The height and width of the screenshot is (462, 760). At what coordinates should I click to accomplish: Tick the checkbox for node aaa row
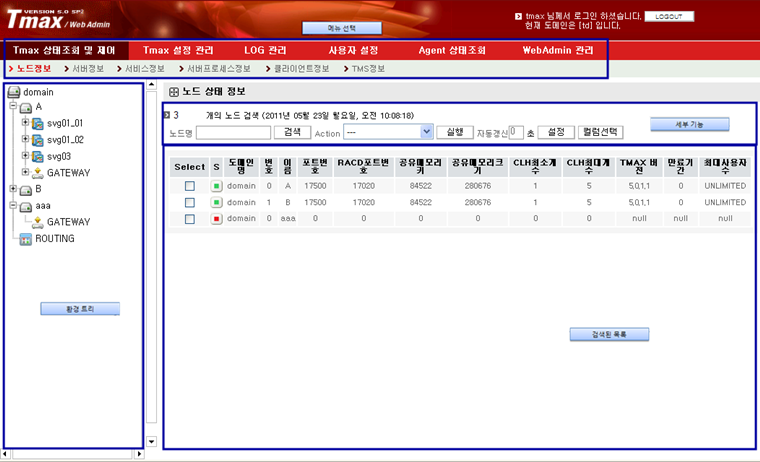pos(190,219)
